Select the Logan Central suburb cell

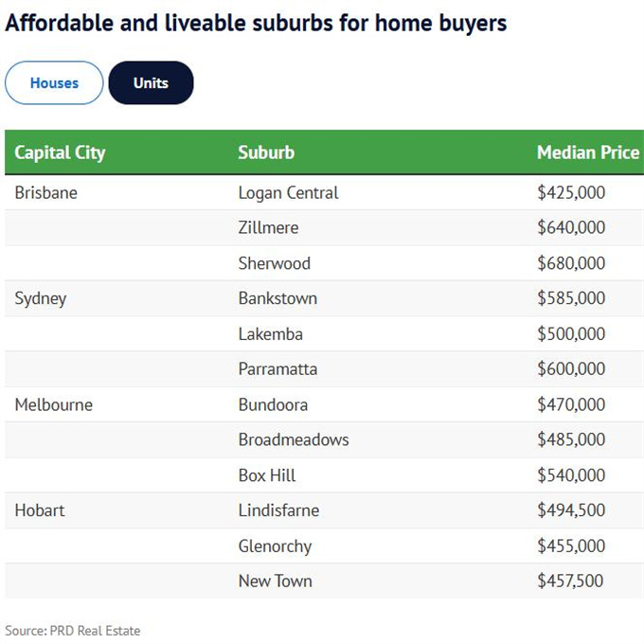[288, 192]
